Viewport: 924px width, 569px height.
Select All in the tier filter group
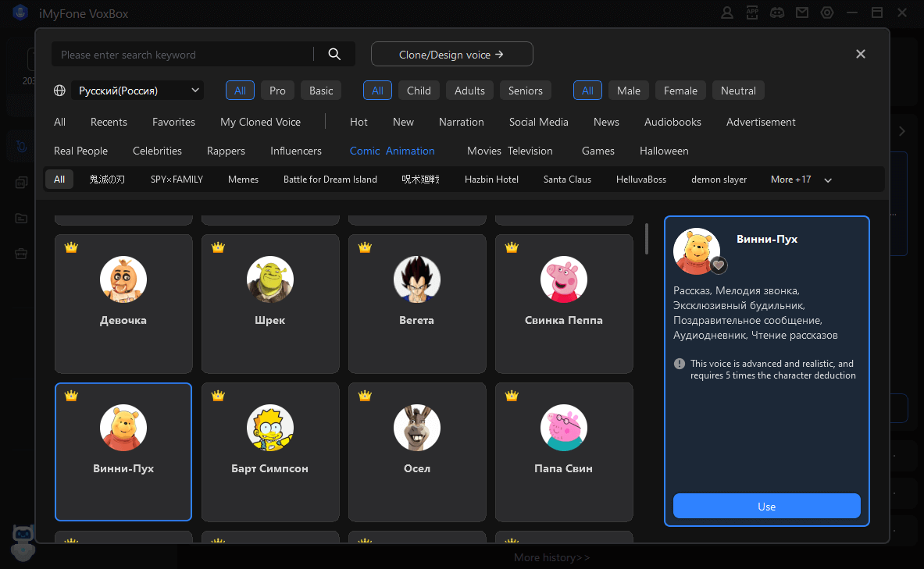point(240,90)
